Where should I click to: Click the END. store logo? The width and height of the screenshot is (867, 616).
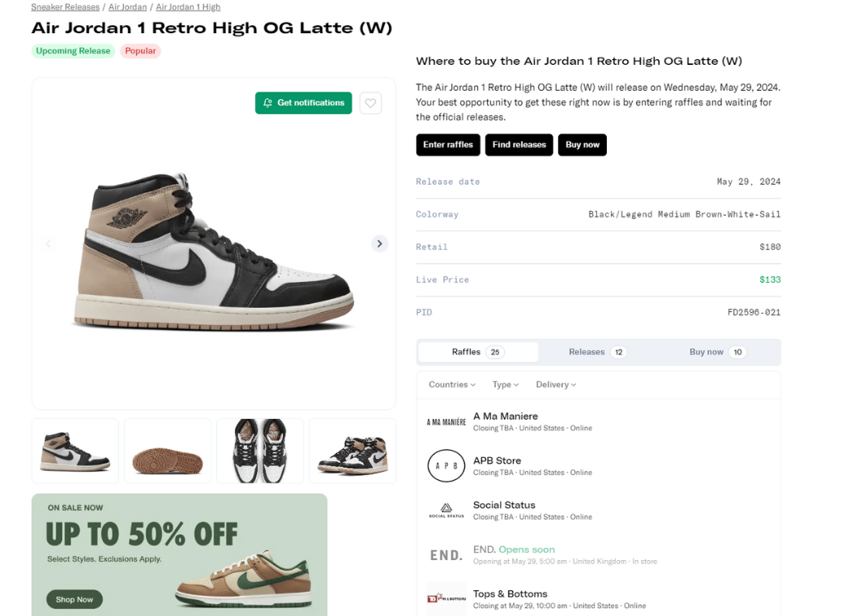tap(446, 555)
